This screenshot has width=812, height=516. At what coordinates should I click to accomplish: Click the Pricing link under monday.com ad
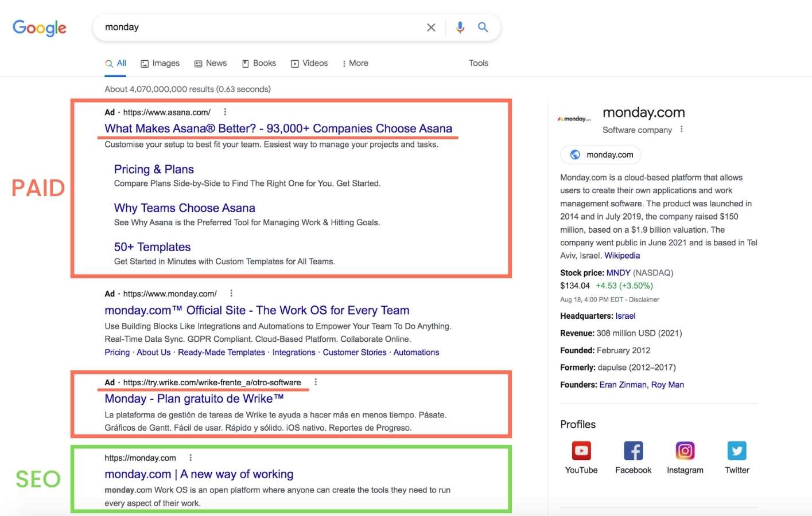(x=117, y=352)
